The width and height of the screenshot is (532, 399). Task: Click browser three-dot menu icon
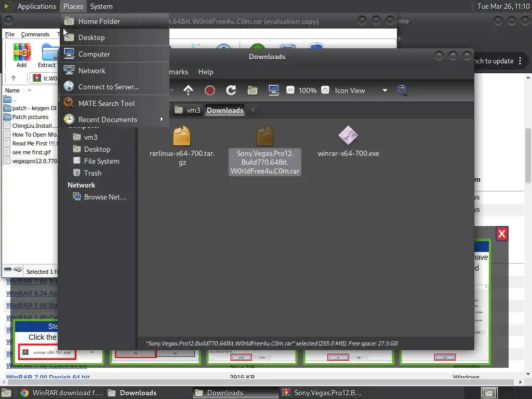520,61
